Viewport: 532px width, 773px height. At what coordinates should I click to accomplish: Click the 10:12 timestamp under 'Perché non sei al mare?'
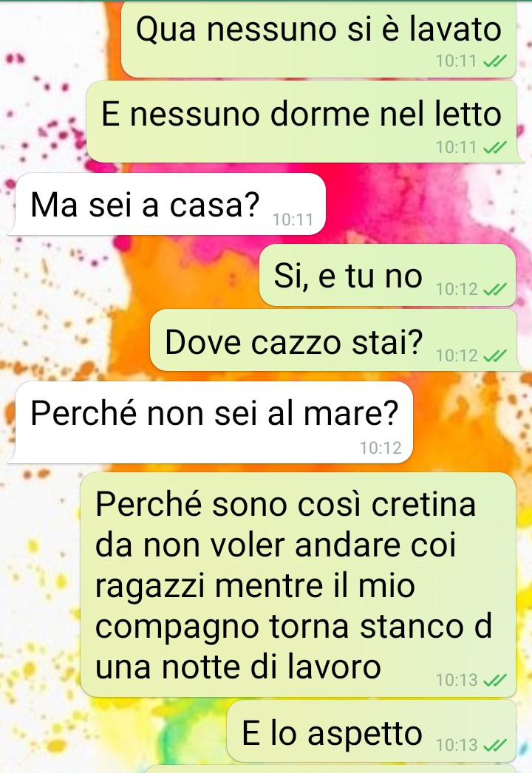(380, 448)
